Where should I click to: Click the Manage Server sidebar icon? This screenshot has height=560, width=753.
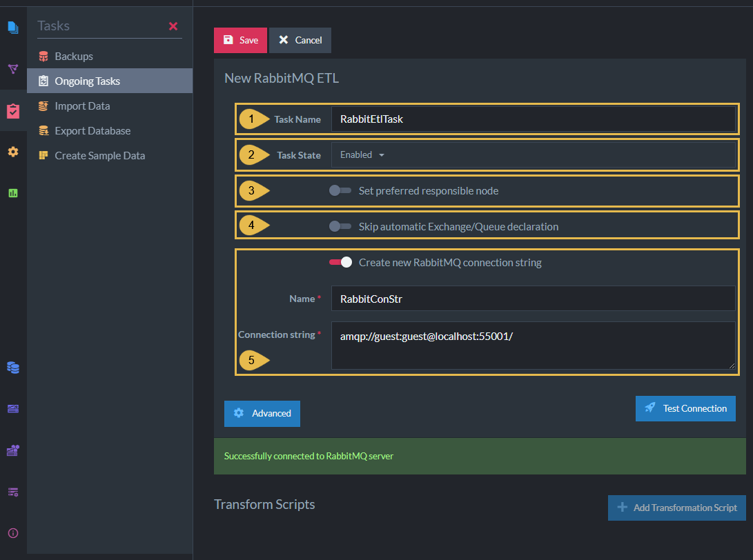point(13,409)
